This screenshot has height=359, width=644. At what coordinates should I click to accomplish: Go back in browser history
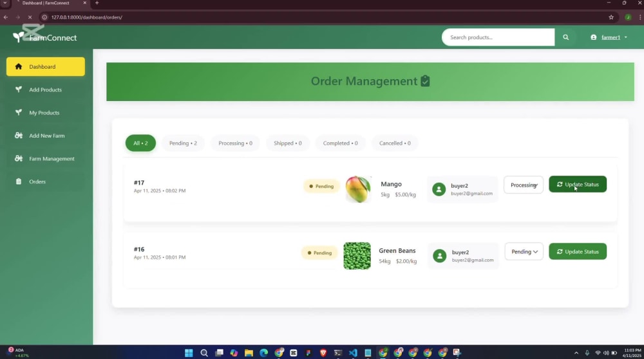[x=5, y=17]
